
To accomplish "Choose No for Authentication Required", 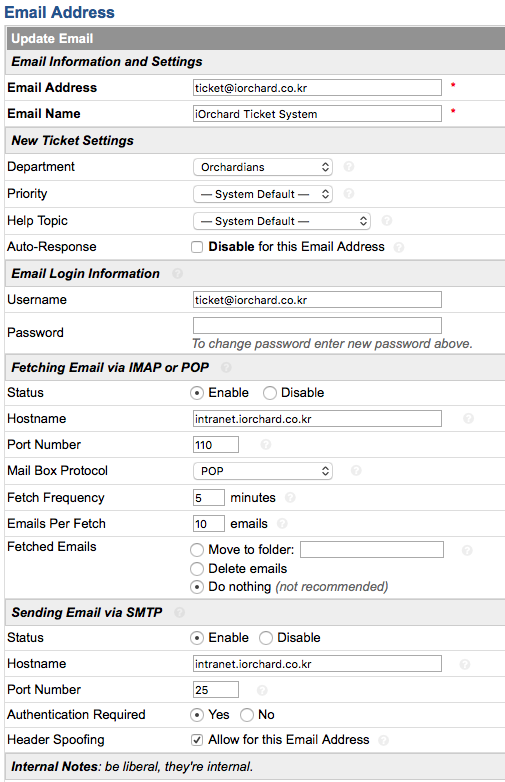I will (247, 715).
